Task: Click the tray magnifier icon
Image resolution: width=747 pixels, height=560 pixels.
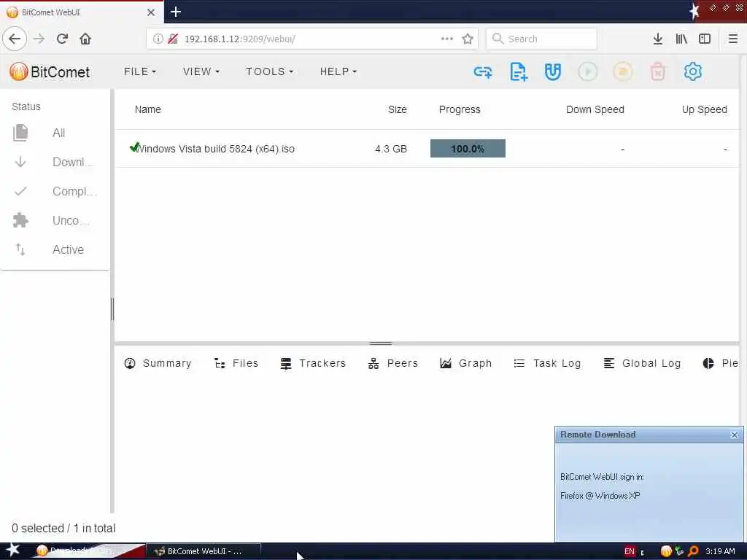Action: click(693, 551)
